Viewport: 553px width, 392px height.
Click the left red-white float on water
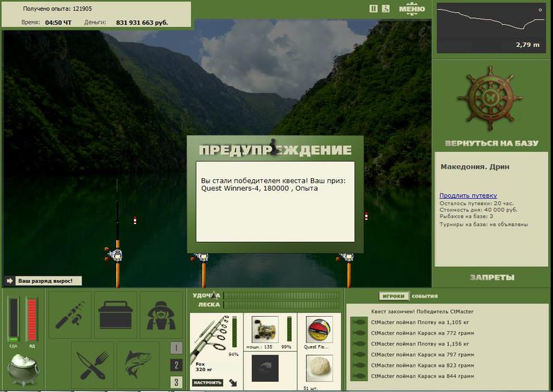pyautogui.click(x=135, y=221)
